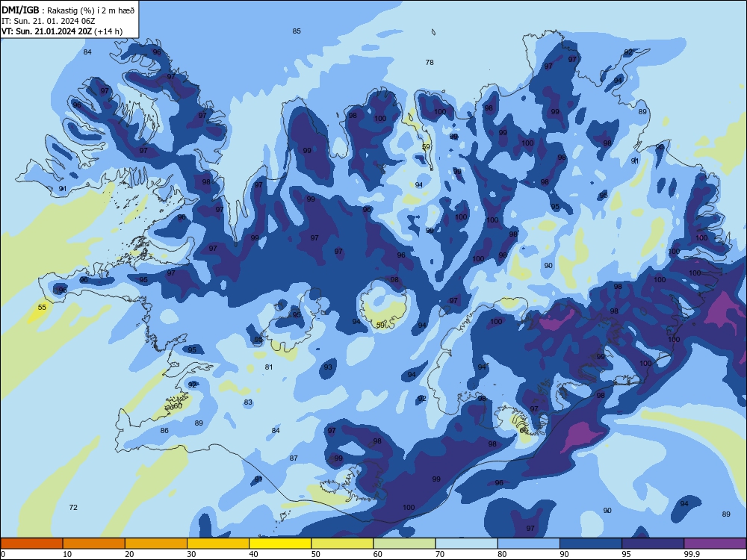
Task: Click the map humidity value '55'
Action: [x=42, y=307]
